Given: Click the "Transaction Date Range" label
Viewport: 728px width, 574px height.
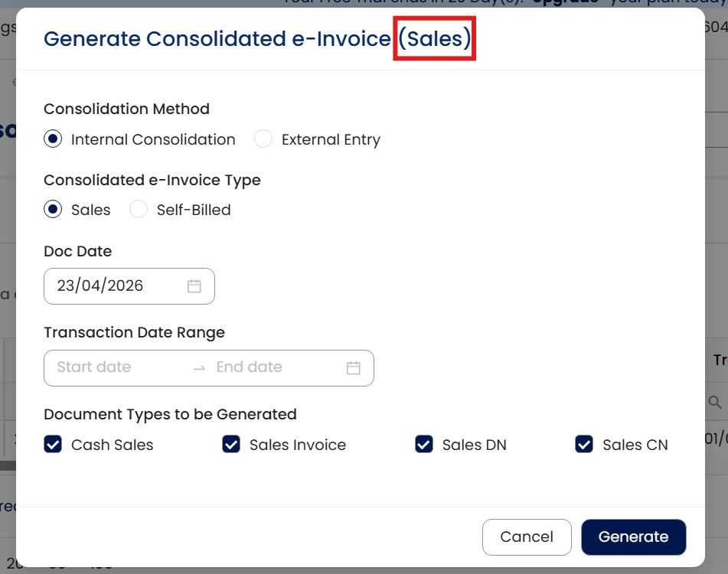Looking at the screenshot, I should [x=134, y=332].
